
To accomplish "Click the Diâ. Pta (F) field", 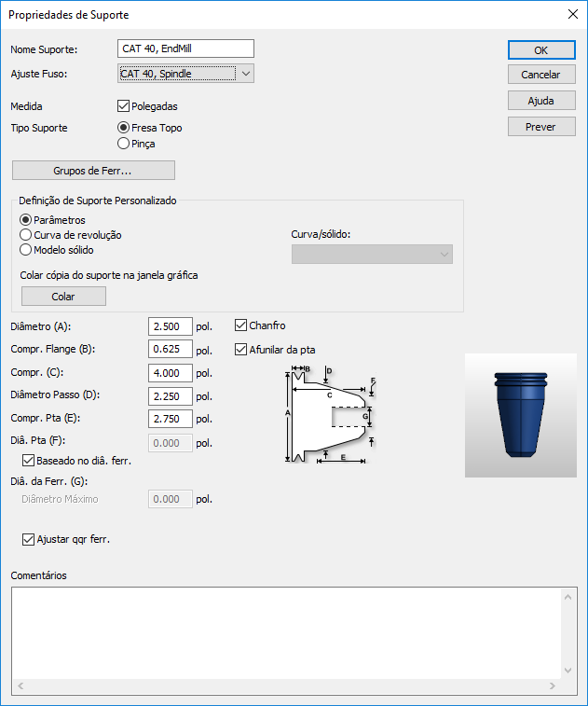I will 170,443.
